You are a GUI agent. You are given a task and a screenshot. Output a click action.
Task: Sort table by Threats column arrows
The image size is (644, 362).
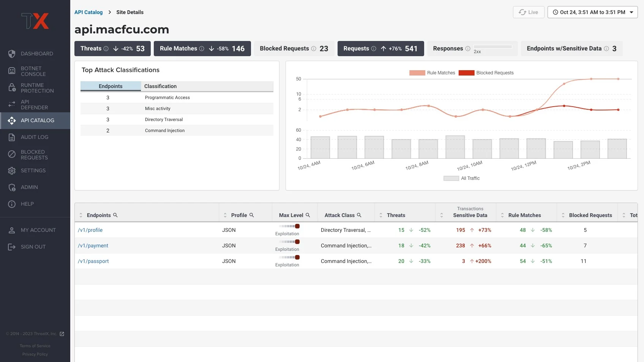pos(381,215)
